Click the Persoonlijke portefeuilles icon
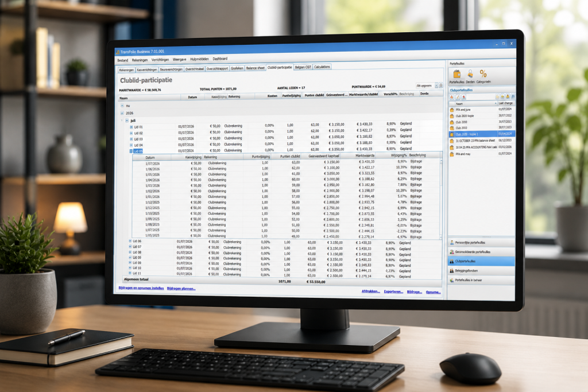Screen dimensions: 588x392 pos(452,242)
